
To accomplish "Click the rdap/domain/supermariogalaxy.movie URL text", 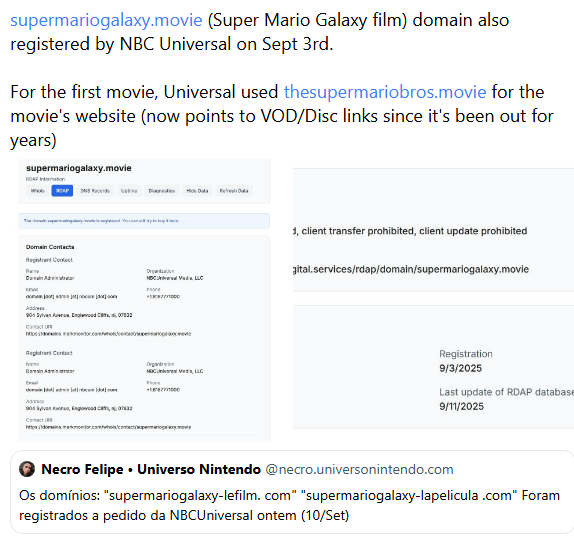I will [411, 269].
